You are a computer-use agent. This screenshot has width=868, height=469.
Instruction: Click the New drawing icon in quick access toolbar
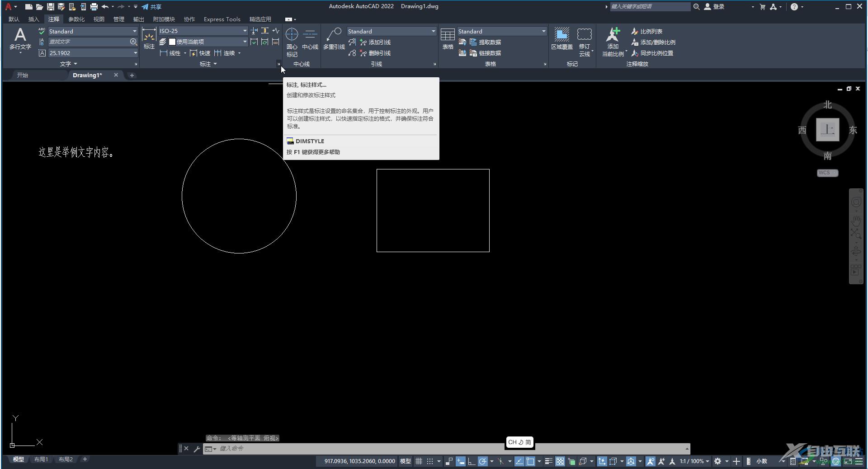pos(28,7)
